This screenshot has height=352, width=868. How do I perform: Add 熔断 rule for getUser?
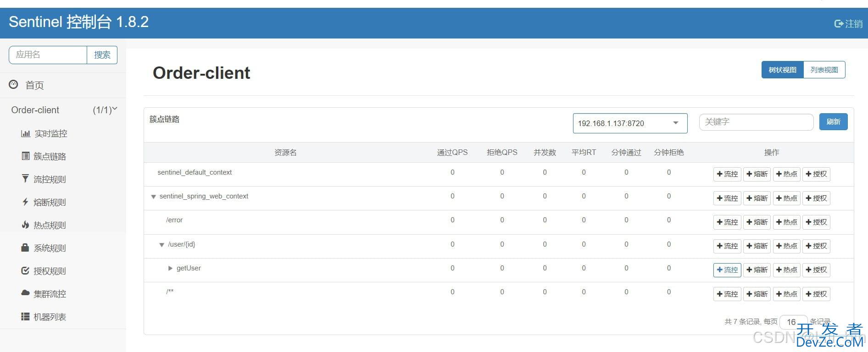[757, 270]
